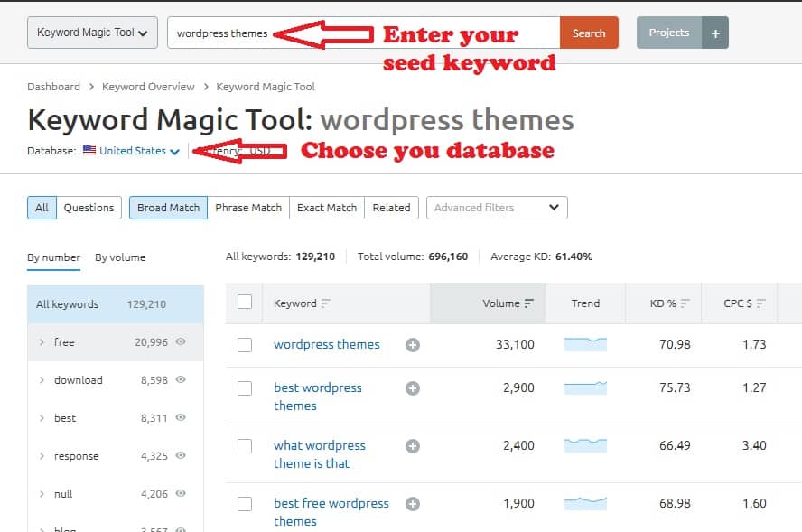This screenshot has width=802, height=532.
Task: Click the plus icon next to Projects
Action: (x=715, y=33)
